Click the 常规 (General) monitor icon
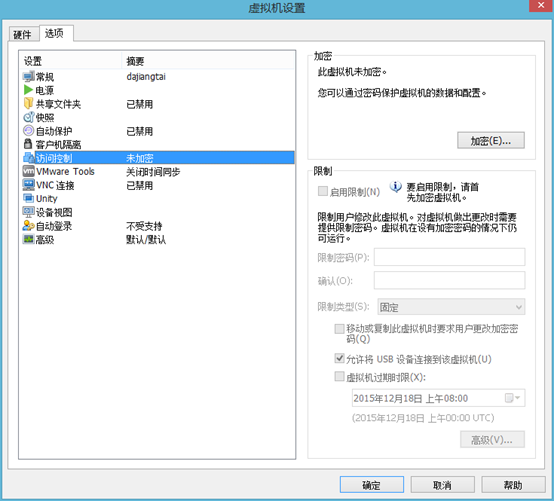This screenshot has height=501, width=554. pos(28,76)
